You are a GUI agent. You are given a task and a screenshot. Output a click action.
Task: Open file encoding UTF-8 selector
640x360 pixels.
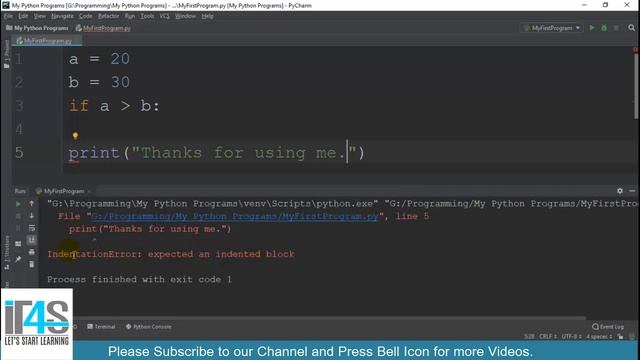click(x=571, y=336)
